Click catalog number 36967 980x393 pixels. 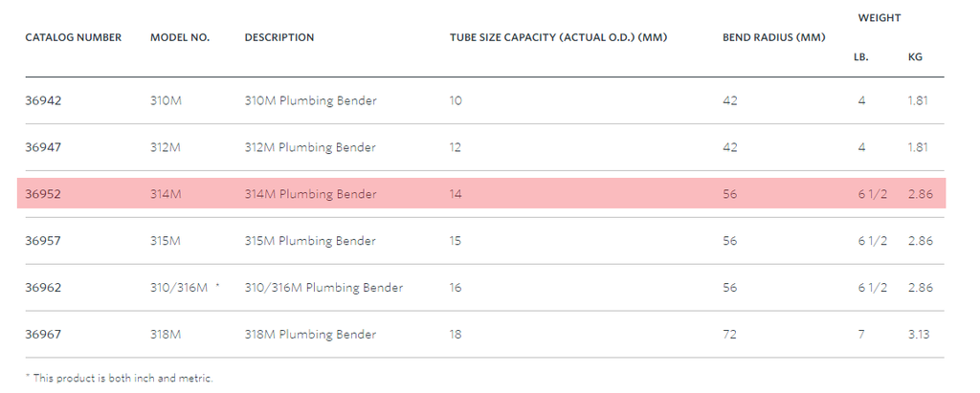click(x=43, y=335)
